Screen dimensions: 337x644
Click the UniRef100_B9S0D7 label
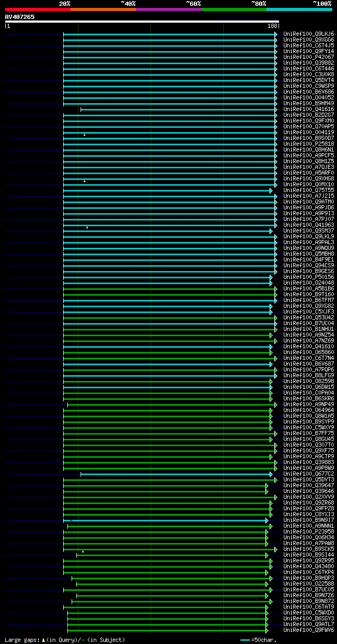[x=309, y=138]
